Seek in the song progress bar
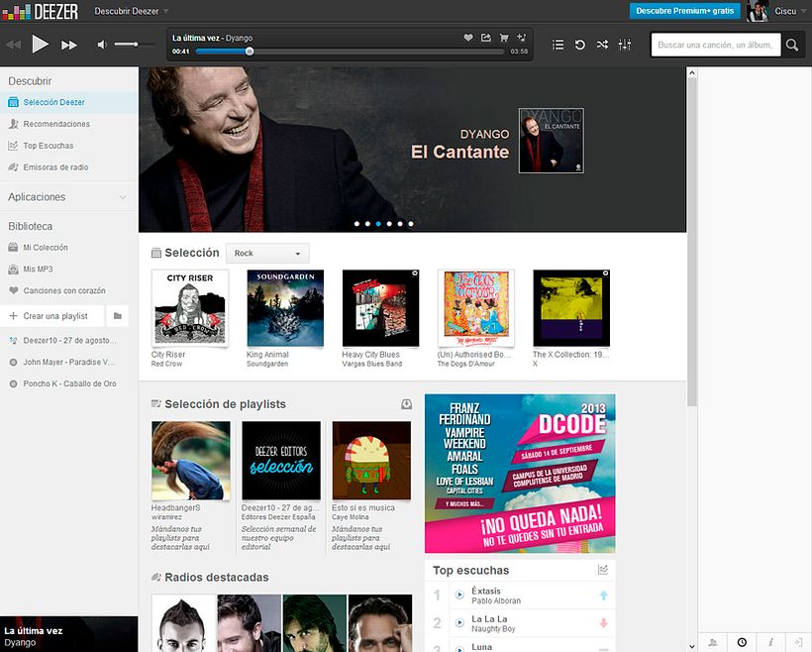The image size is (812, 652). [x=350, y=52]
